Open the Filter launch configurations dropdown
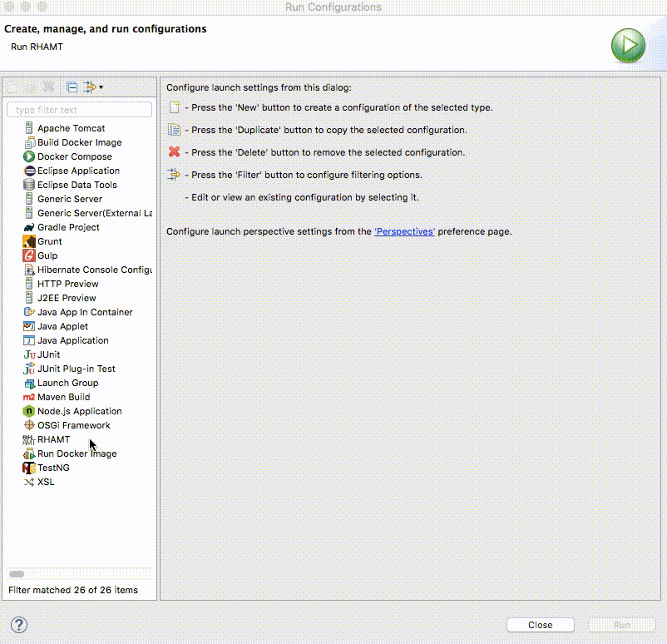 click(93, 87)
